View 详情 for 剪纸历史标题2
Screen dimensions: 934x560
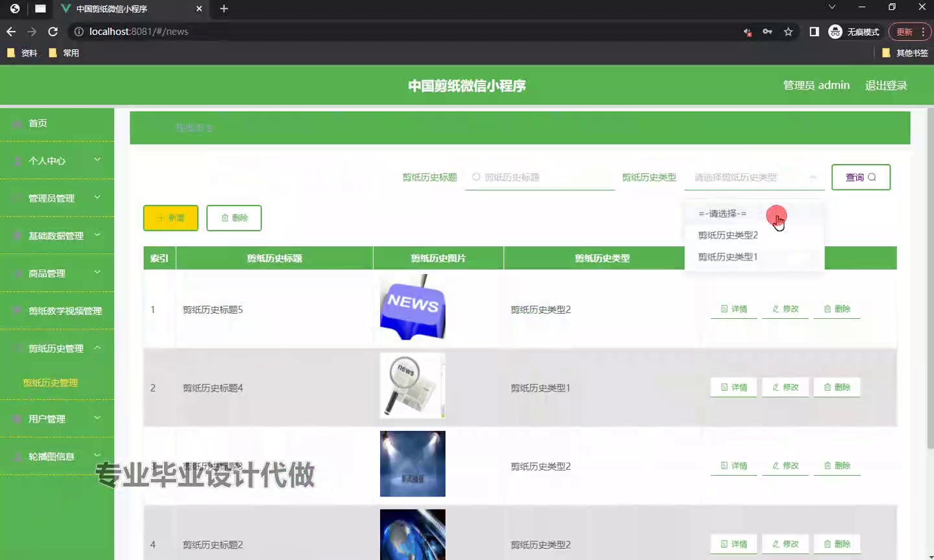click(x=734, y=544)
